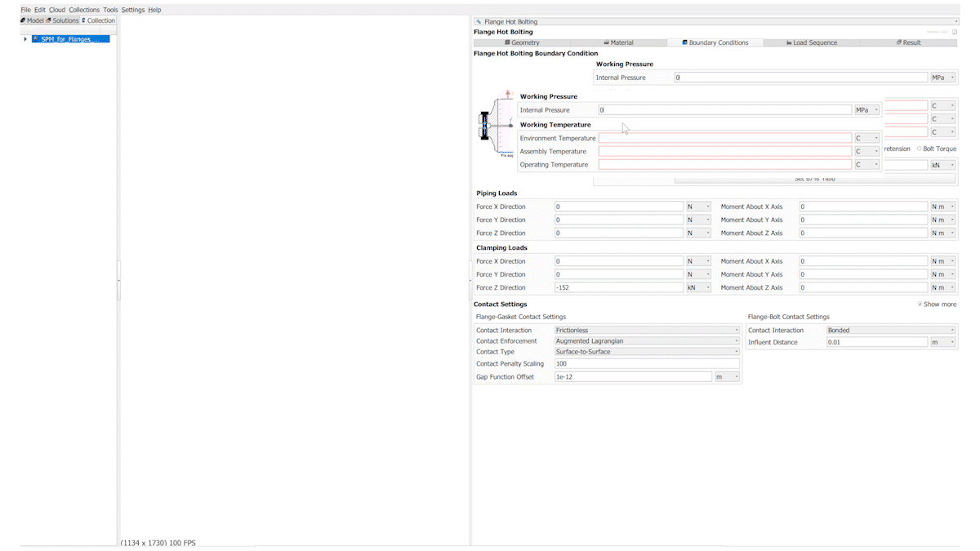Click the Set 67% Yield button
Screen dimensions: 980x551
pyautogui.click(x=774, y=180)
